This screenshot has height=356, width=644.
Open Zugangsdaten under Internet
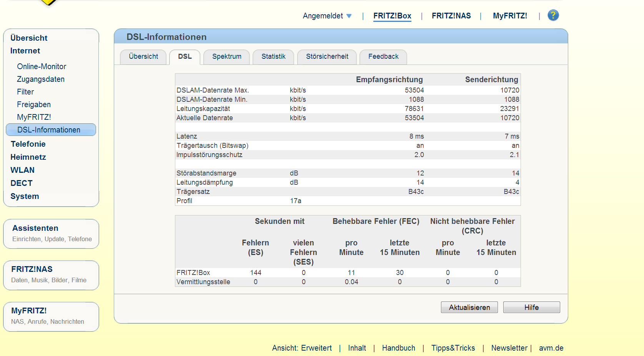click(41, 79)
